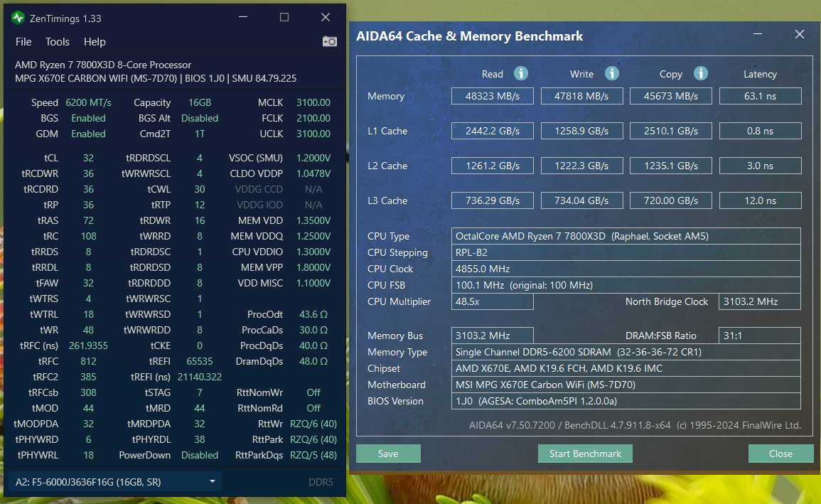This screenshot has height=504, width=821.
Task: Open the File menu in ZenTimings
Action: click(x=23, y=42)
